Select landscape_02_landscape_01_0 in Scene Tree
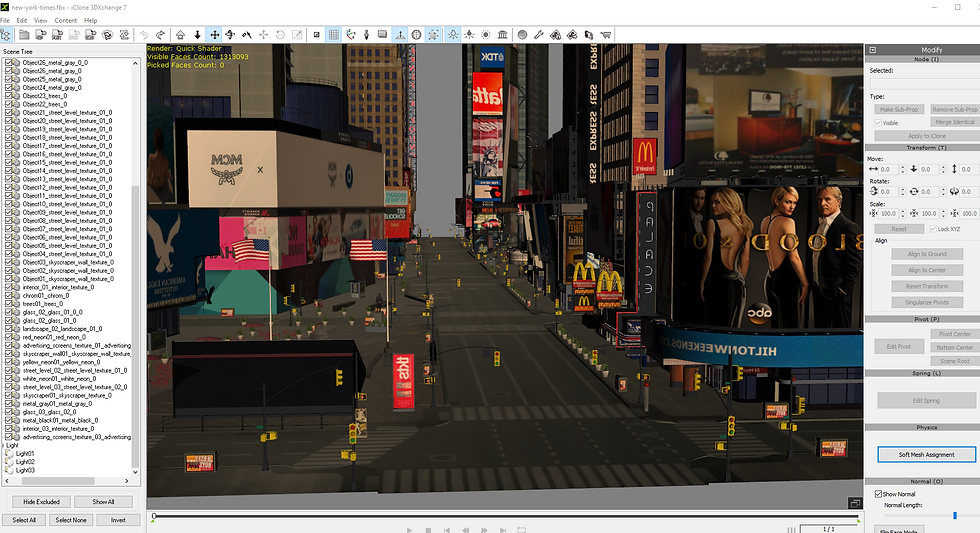 [x=62, y=329]
